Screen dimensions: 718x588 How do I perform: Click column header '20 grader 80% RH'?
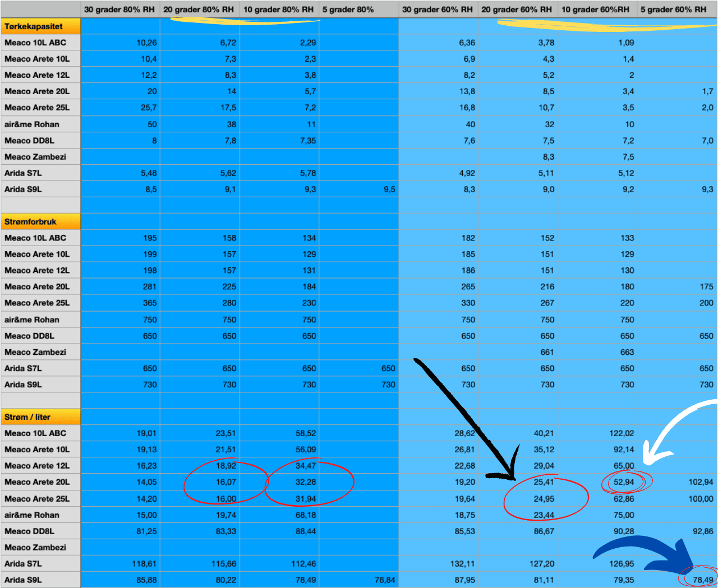pos(200,10)
